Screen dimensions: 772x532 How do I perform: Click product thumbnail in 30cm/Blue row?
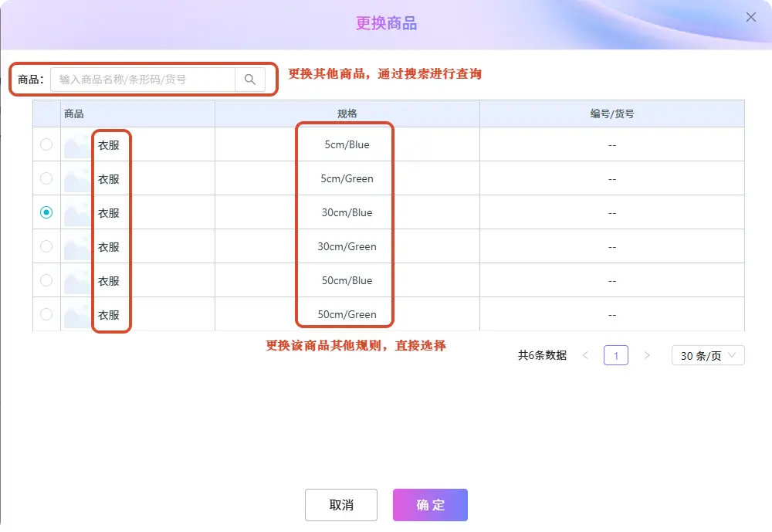tap(78, 213)
